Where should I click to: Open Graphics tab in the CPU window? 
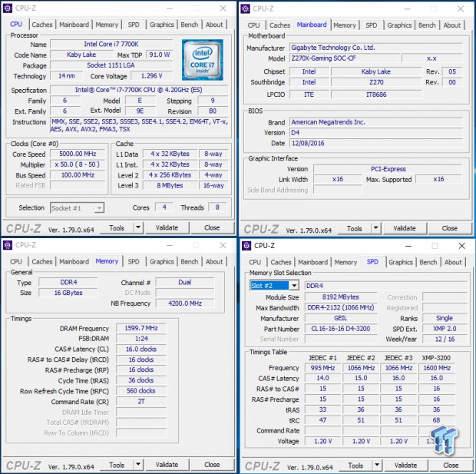pyautogui.click(x=161, y=25)
